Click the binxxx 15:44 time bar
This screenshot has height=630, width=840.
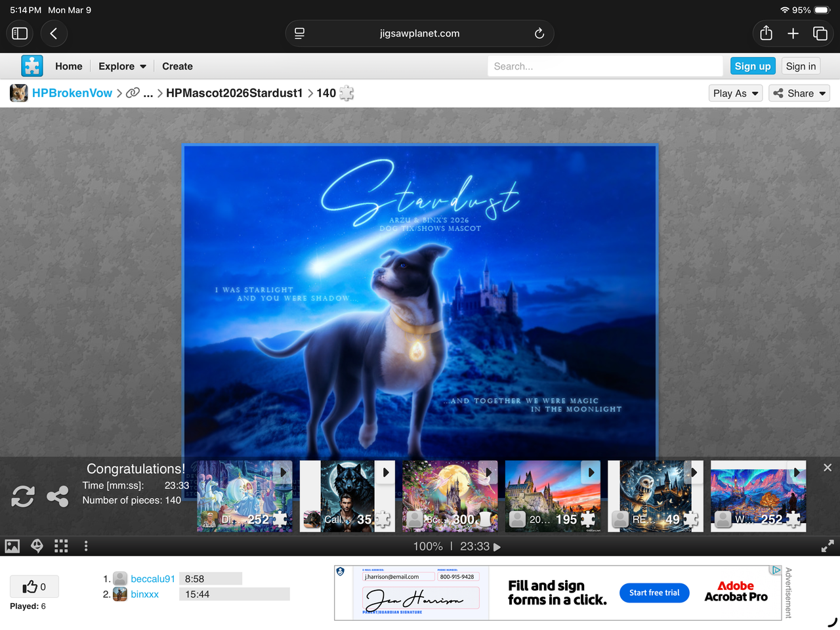234,594
